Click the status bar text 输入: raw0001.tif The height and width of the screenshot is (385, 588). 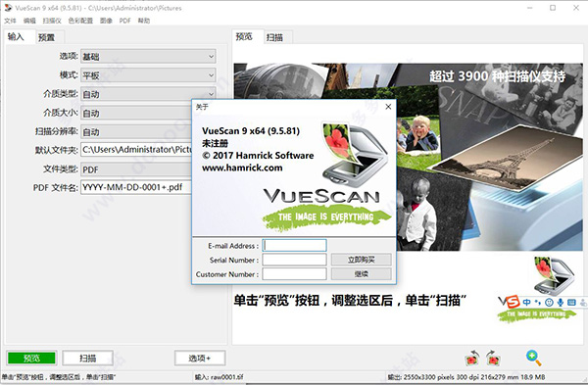pyautogui.click(x=219, y=377)
